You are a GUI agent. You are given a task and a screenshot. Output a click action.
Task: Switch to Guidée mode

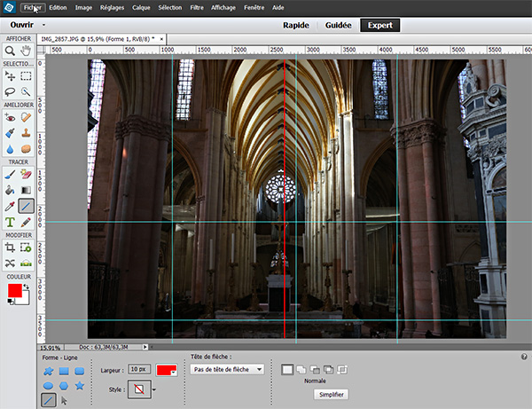point(339,25)
